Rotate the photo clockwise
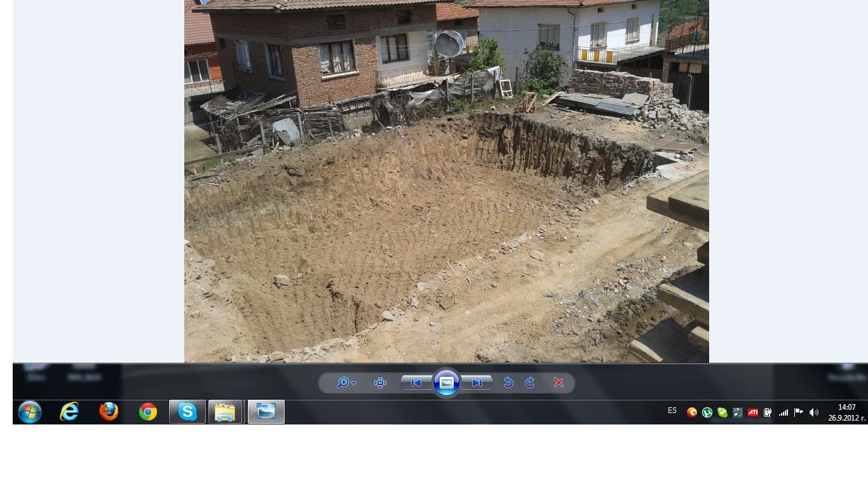 [530, 383]
